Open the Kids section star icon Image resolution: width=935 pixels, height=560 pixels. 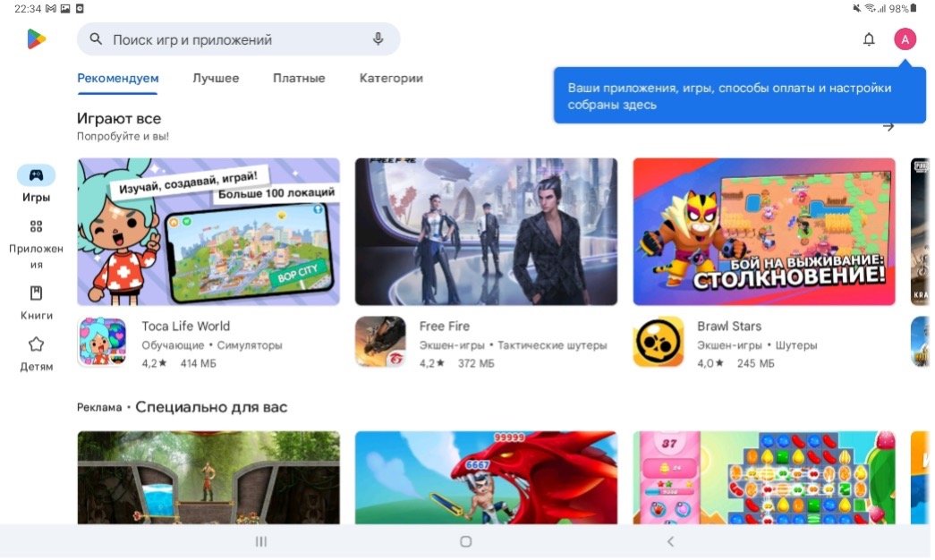point(36,344)
